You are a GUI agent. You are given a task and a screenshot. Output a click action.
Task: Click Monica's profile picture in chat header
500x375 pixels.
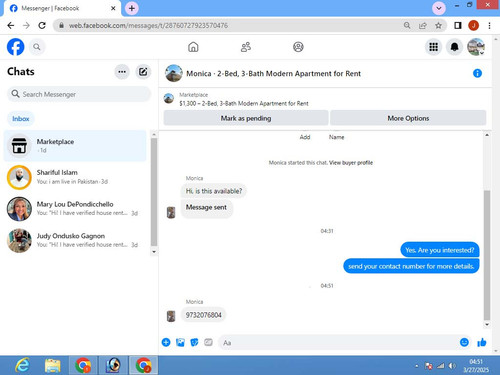tap(174, 73)
